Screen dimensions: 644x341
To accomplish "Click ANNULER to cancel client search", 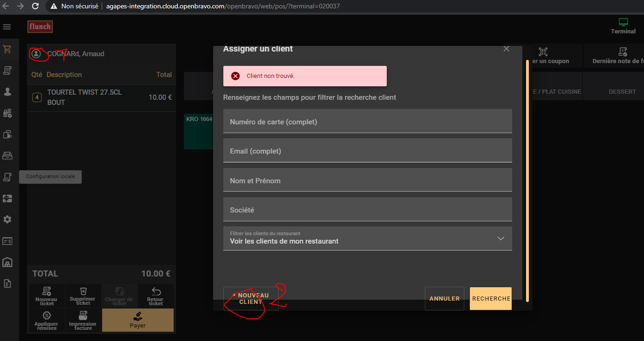I will click(444, 299).
